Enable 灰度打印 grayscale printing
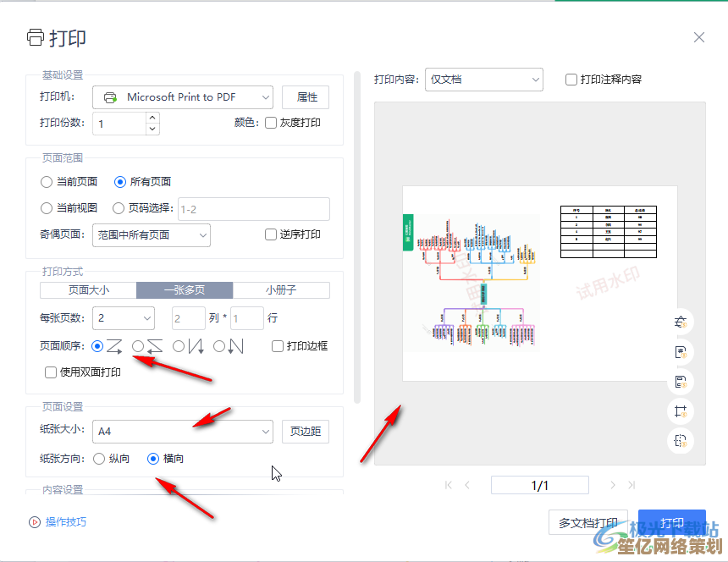Image resolution: width=728 pixels, height=562 pixels. 271,123
